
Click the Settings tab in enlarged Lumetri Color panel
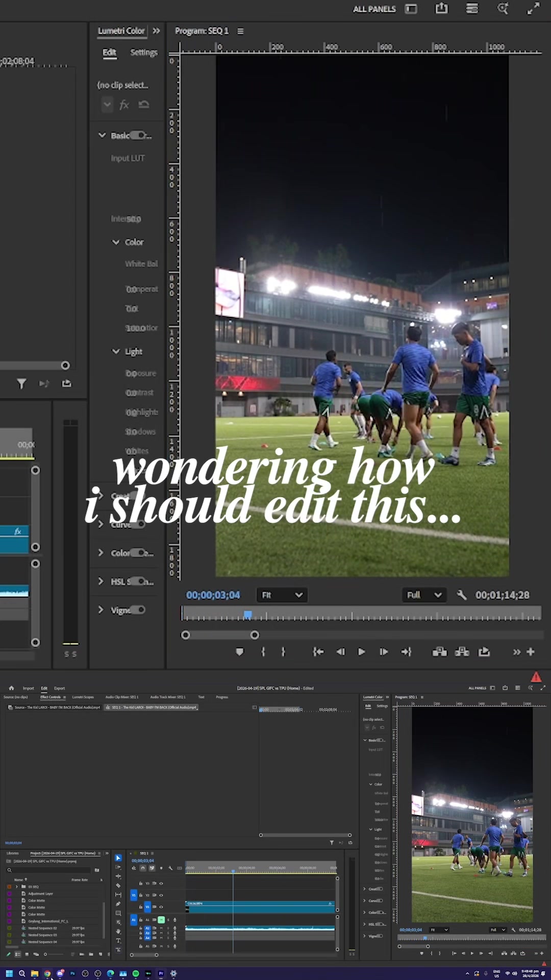pos(143,52)
